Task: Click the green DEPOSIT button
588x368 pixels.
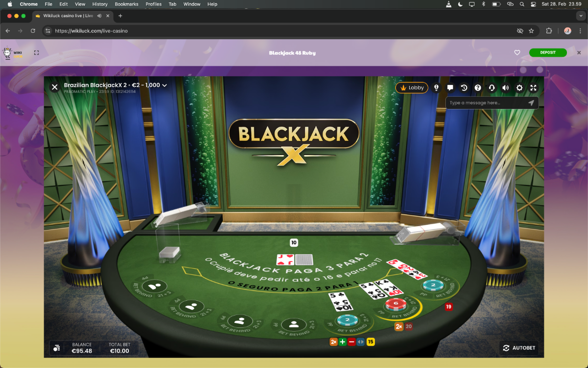Action: point(547,53)
